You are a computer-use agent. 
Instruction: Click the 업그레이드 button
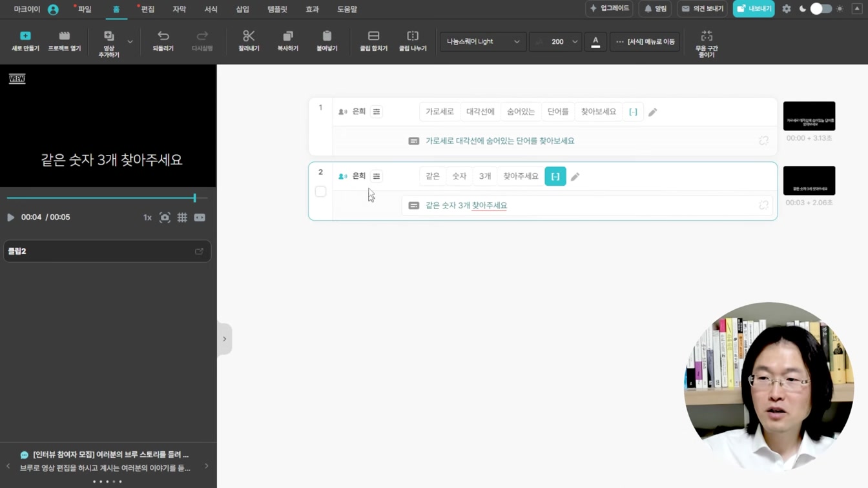[609, 9]
